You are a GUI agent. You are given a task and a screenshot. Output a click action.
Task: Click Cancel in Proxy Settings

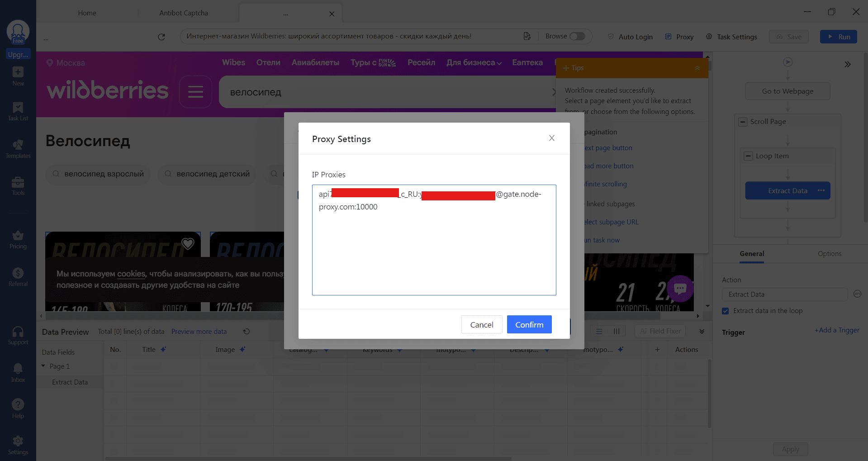click(x=482, y=324)
